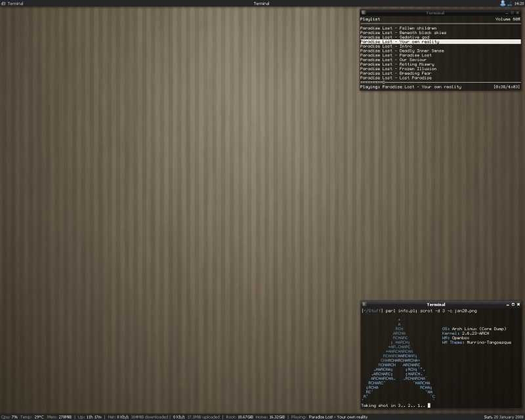Select the track 'Sedative god'

click(x=395, y=37)
